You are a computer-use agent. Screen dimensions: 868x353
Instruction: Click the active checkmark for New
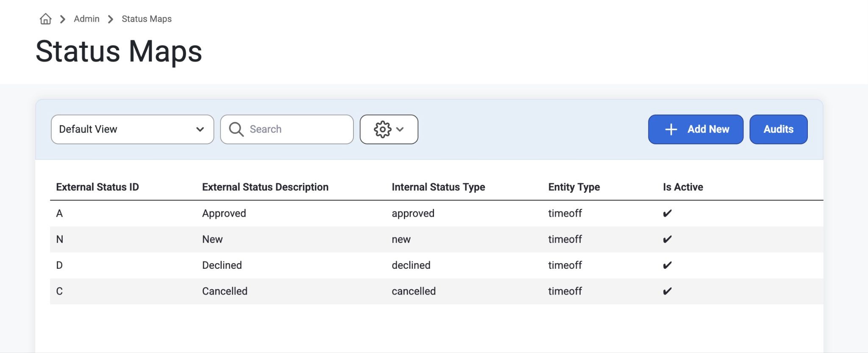[x=667, y=240]
